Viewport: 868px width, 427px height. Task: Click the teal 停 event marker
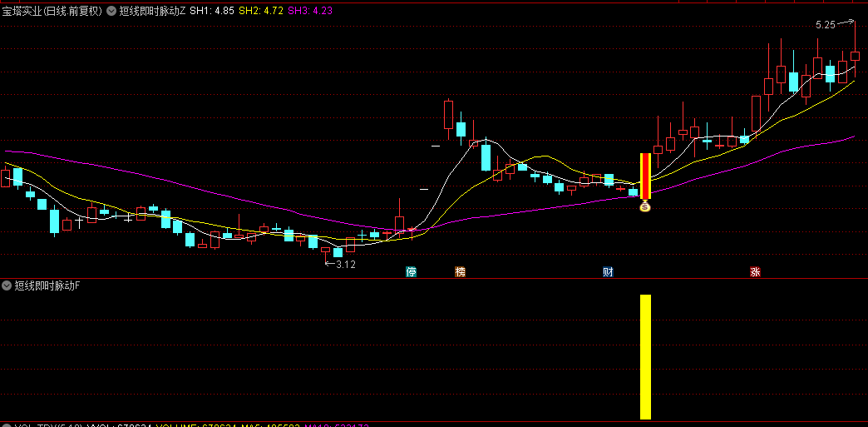coord(411,271)
